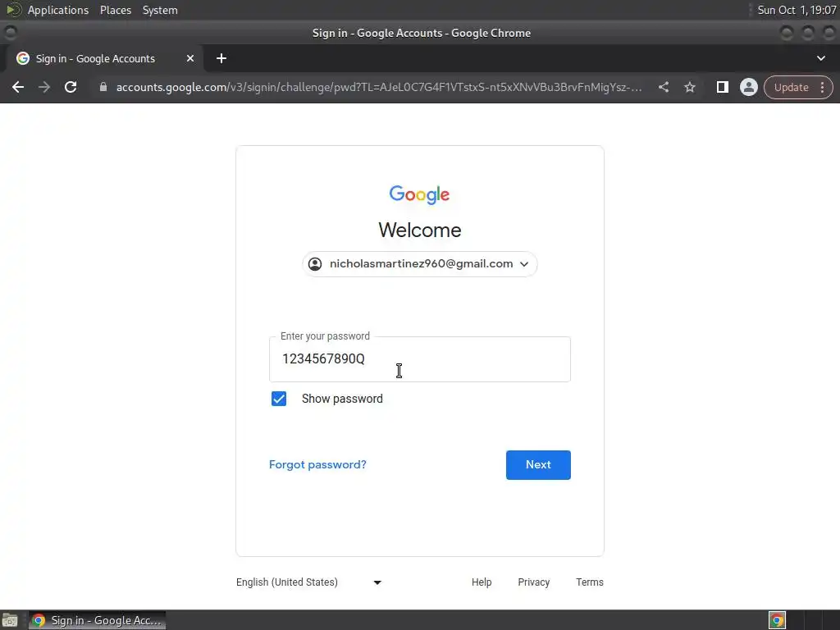Click the clock showing Sun Oct 1, 19:07
The height and width of the screenshot is (630, 840).
point(797,10)
